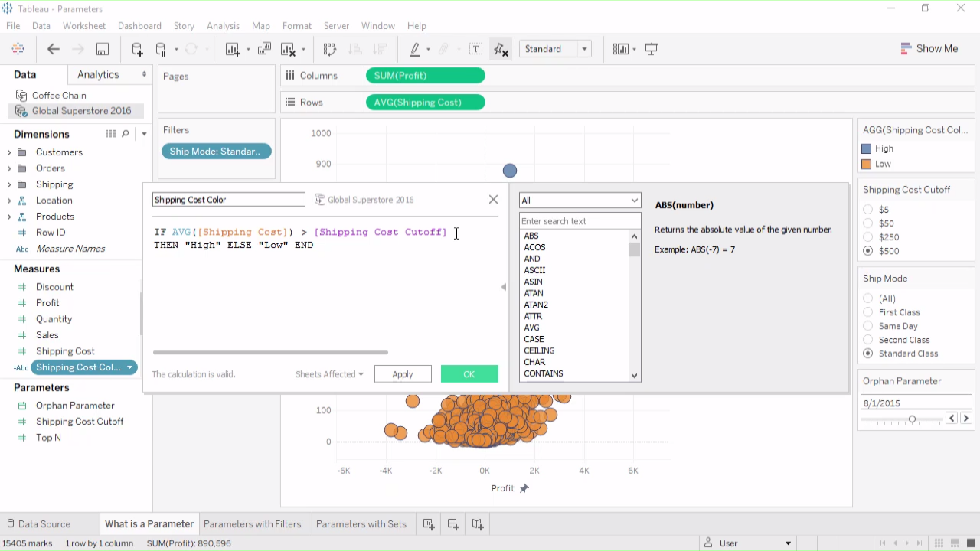
Task: Open the Analysis menu
Action: coord(223,26)
